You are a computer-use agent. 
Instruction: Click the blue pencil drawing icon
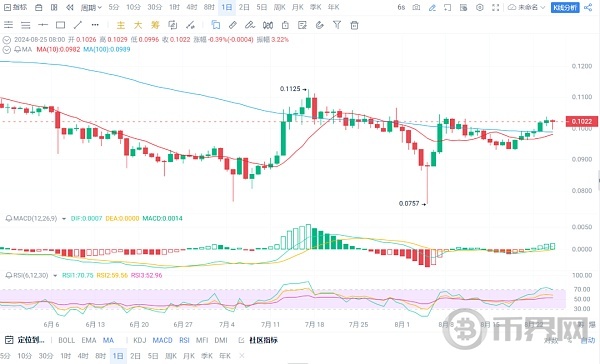click(x=432, y=7)
